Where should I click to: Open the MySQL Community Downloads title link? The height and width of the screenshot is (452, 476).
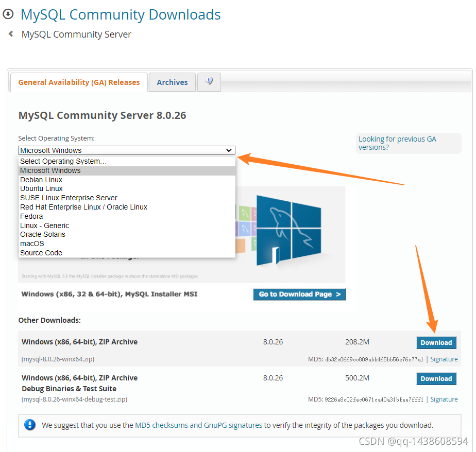pos(121,14)
